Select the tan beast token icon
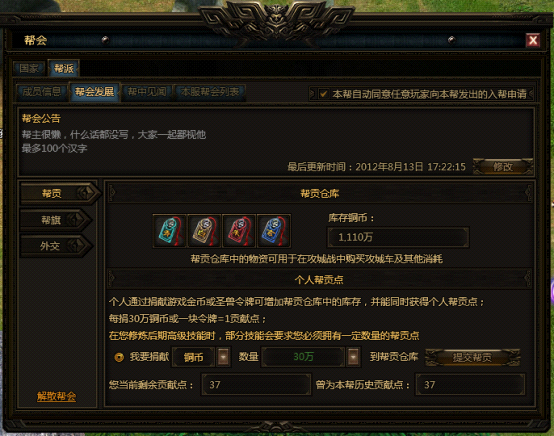554x436 pixels. 204,231
